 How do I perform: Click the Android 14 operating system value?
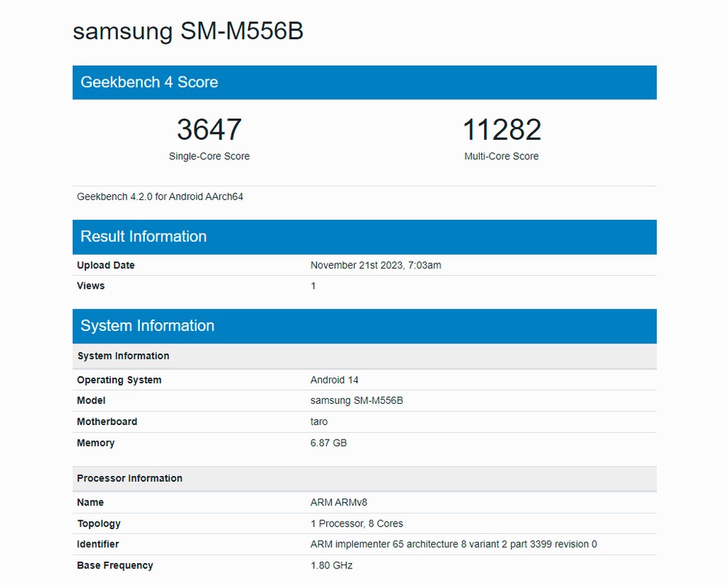tap(334, 380)
